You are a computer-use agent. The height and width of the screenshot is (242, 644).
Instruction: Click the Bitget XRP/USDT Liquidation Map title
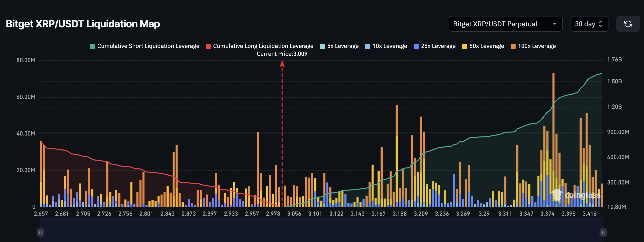coord(83,24)
